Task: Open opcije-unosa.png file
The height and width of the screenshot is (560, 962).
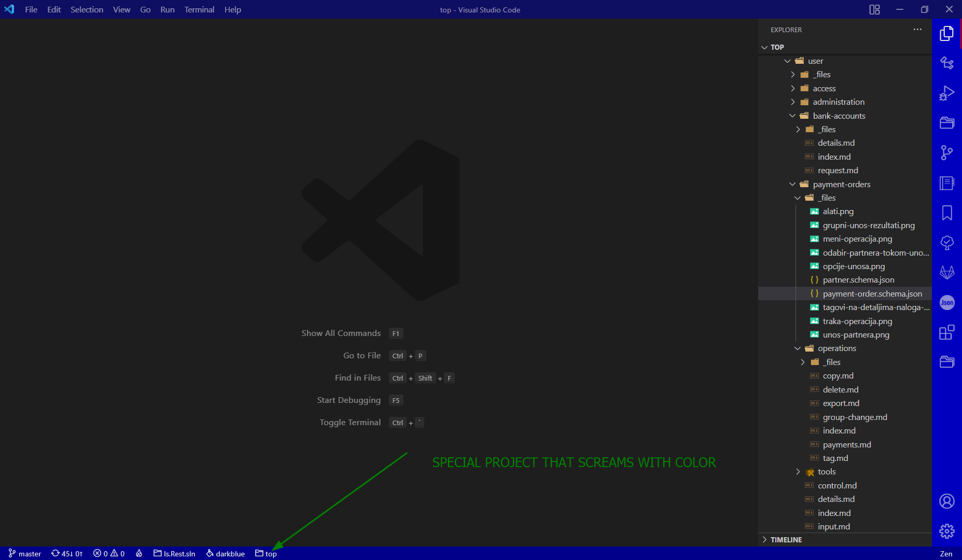Action: coord(845,267)
